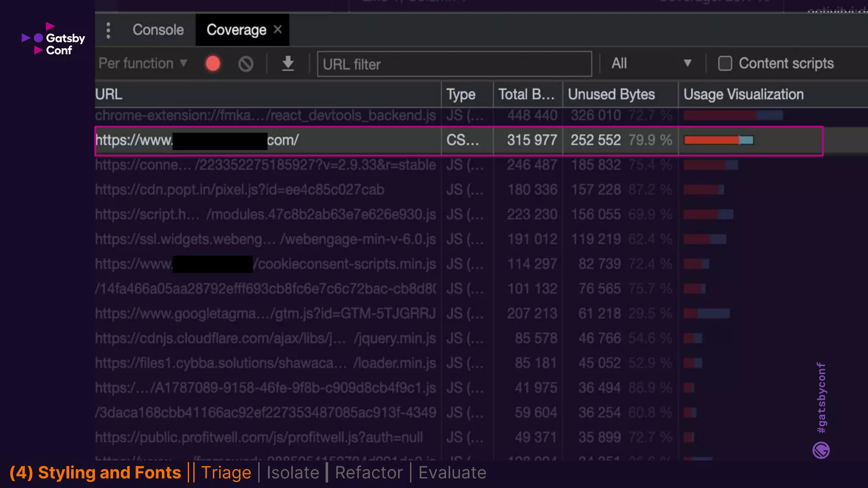
Task: Click the export download icon
Action: pyautogui.click(x=288, y=64)
